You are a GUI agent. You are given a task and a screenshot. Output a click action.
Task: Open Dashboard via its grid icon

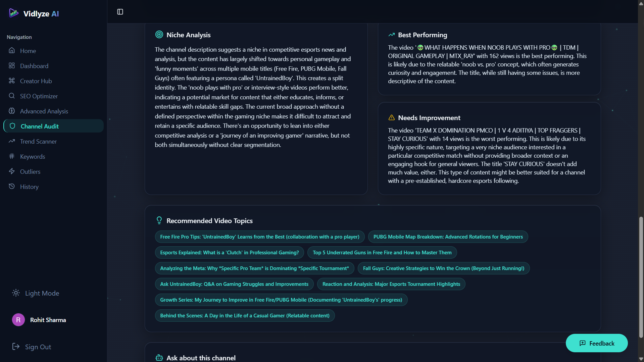coord(11,66)
